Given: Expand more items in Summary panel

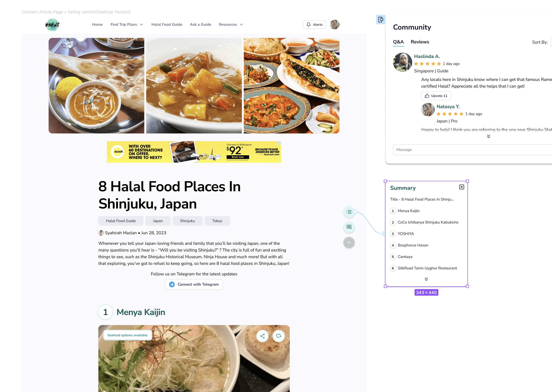Looking at the screenshot, I should tap(426, 279).
